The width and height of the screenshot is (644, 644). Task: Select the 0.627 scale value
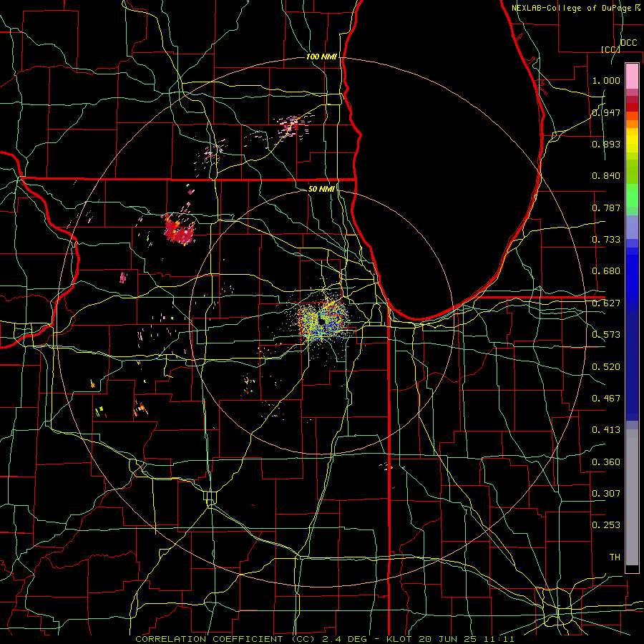[606, 303]
